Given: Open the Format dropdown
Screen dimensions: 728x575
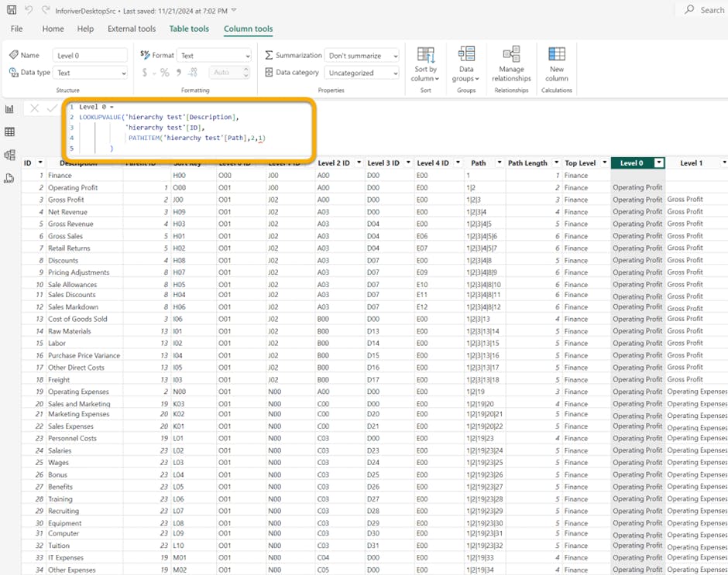Looking at the screenshot, I should (x=215, y=56).
